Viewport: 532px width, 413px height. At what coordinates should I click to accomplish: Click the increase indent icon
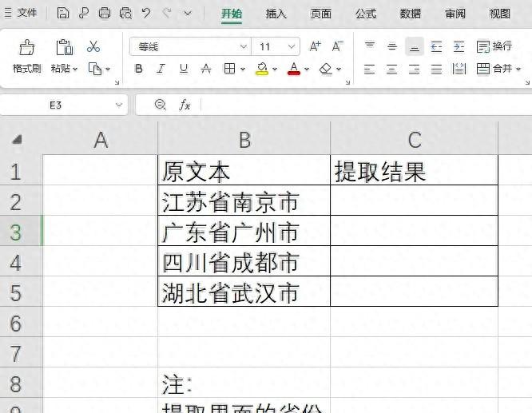[x=459, y=46]
